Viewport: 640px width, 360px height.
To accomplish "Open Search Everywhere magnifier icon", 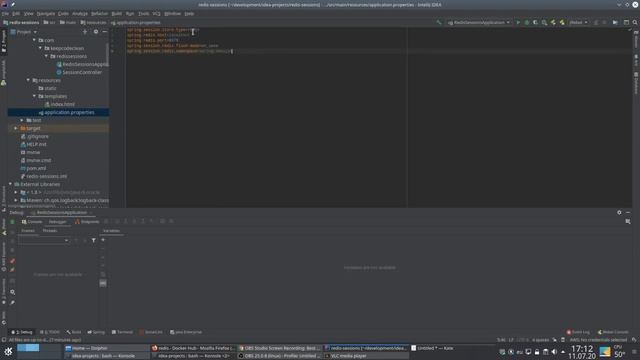I will point(635,22).
